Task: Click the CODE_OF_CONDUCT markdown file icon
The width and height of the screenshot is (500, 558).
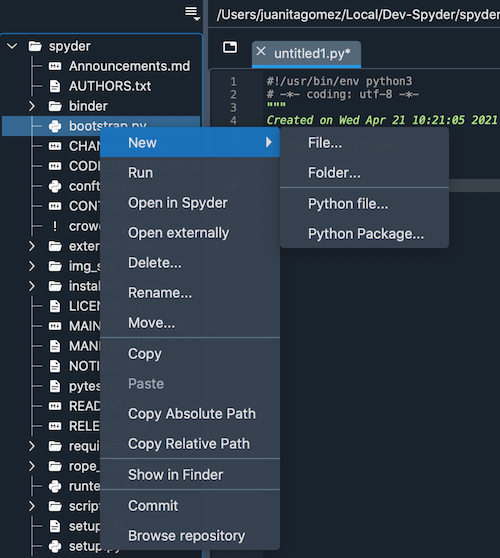Action: coord(55,166)
